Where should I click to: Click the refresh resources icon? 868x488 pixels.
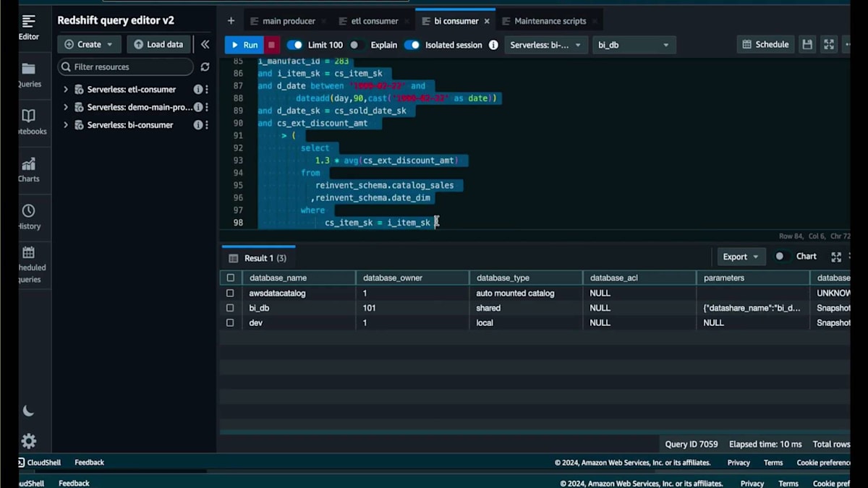coord(205,67)
